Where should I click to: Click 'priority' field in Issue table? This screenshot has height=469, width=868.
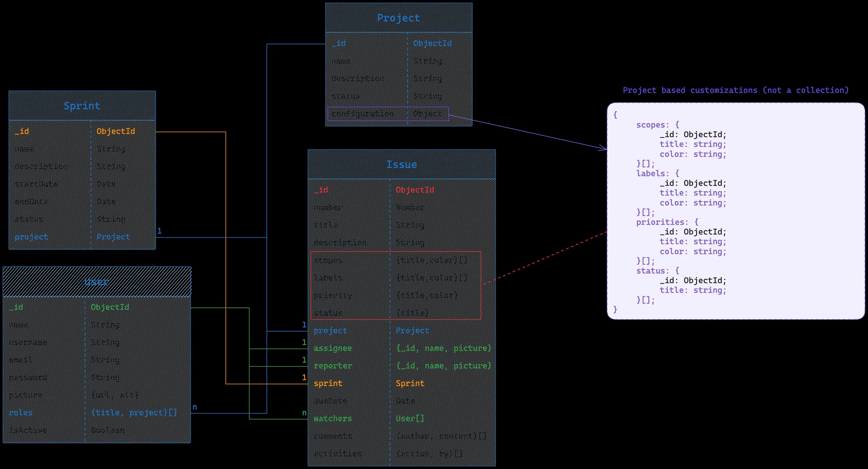tap(333, 295)
